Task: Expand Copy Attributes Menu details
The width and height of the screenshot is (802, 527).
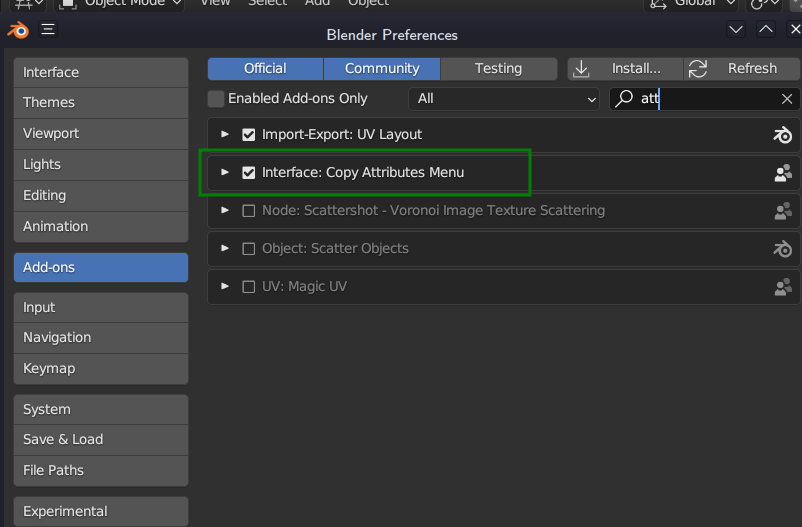Action: pos(225,172)
